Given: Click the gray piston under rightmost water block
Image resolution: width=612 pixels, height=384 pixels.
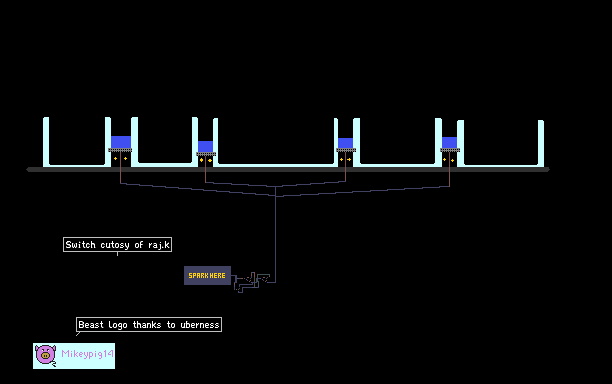Looking at the screenshot, I should pos(450,150).
